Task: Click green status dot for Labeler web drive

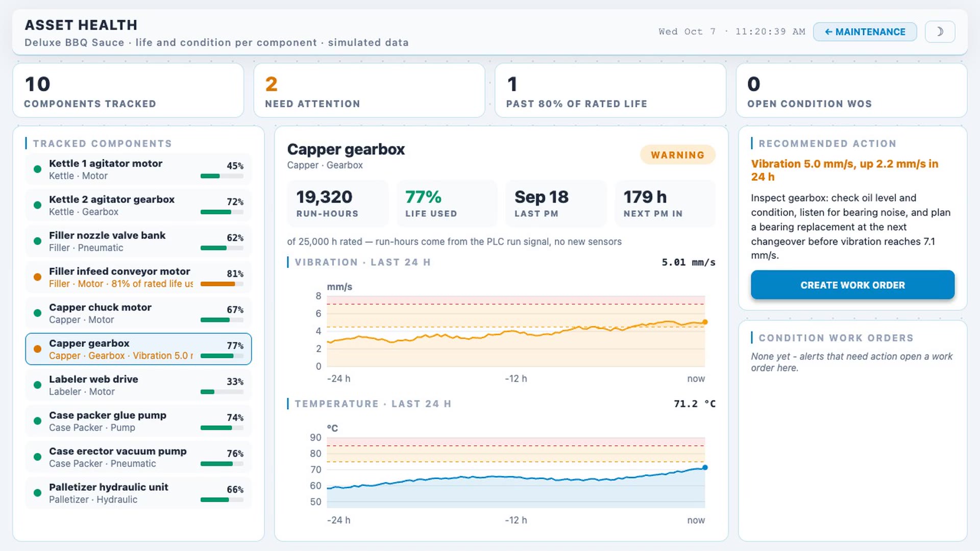Action: point(37,385)
